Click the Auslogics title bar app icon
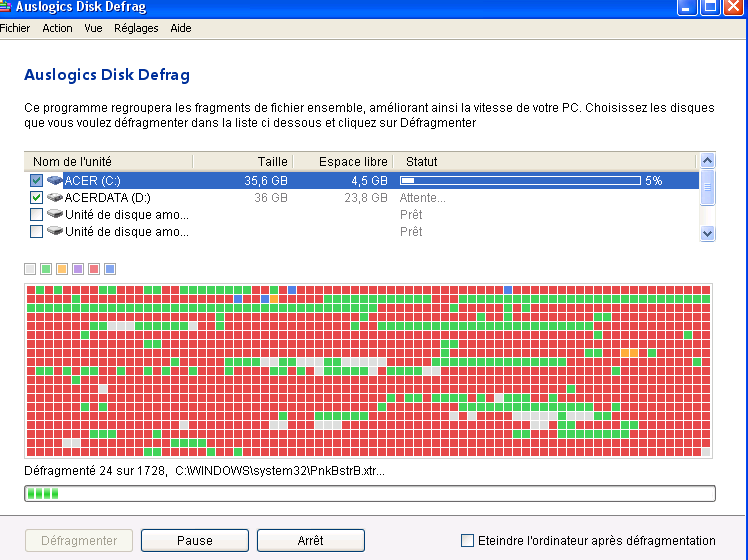The height and width of the screenshot is (560, 748). 5,6
